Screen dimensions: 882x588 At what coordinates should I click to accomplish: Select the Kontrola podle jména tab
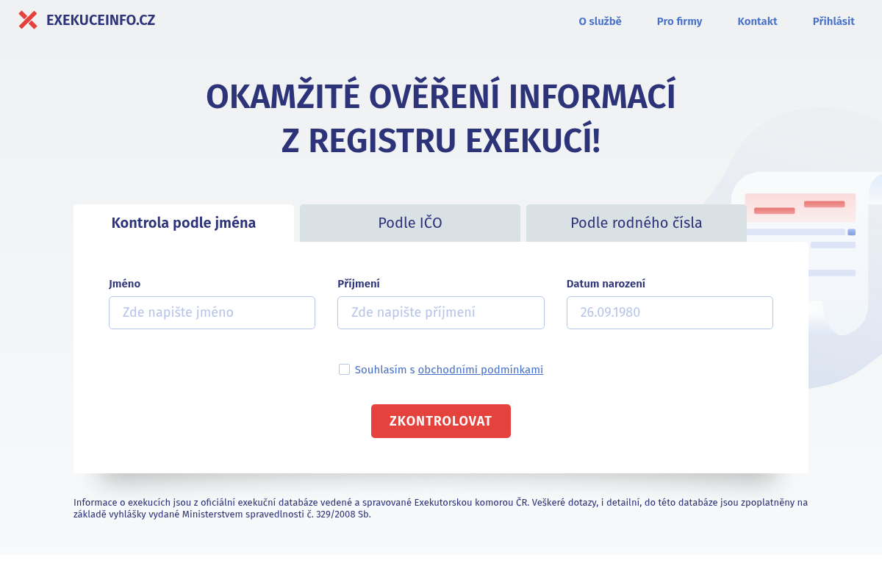pyautogui.click(x=184, y=223)
